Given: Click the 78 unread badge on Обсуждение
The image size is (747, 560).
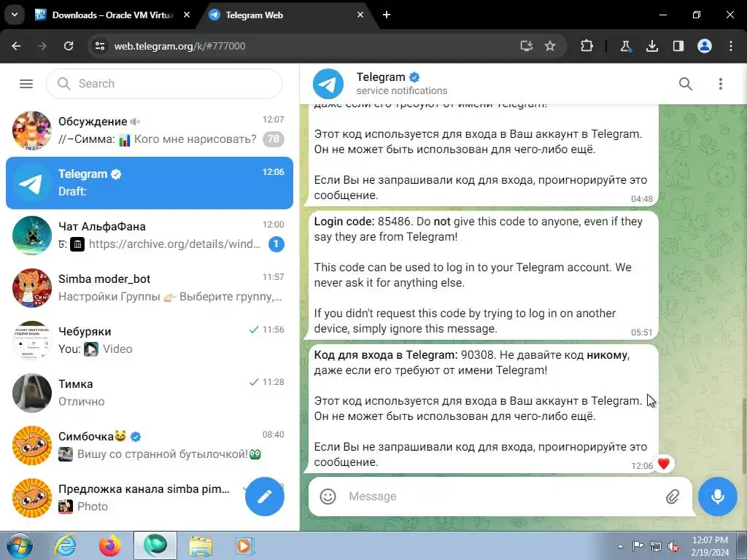Looking at the screenshot, I should (274, 139).
